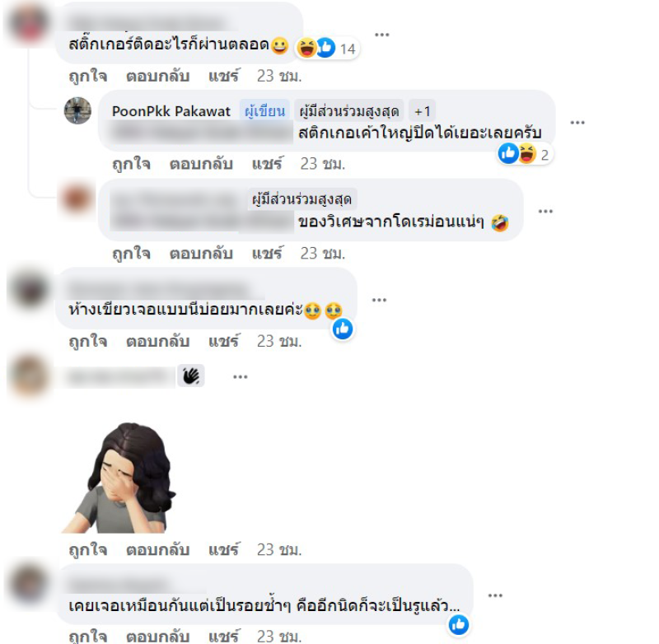Open options menu for the top sticker comment
659x644 pixels.
(x=381, y=35)
